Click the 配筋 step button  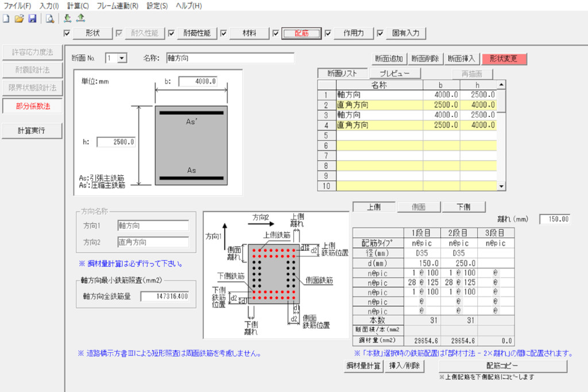301,33
